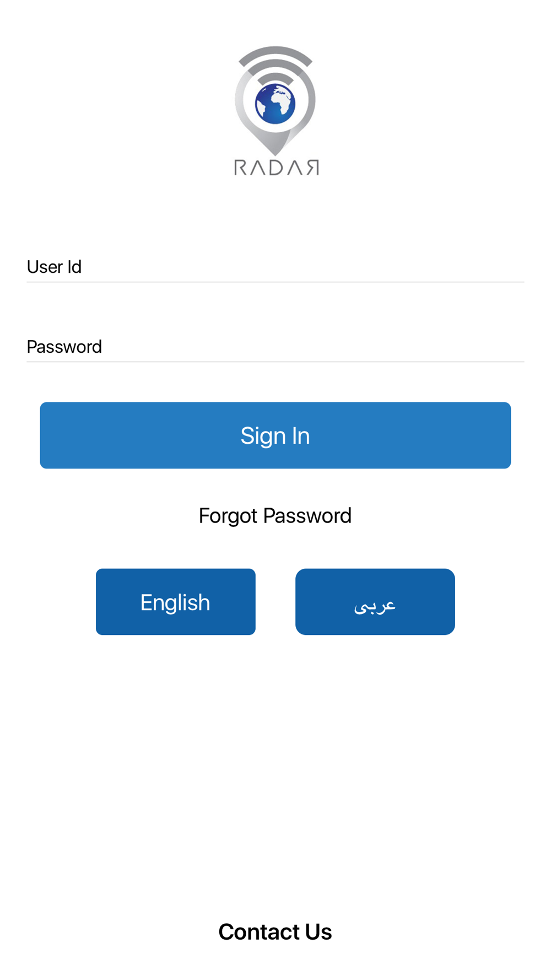Switch language to English

tap(176, 602)
